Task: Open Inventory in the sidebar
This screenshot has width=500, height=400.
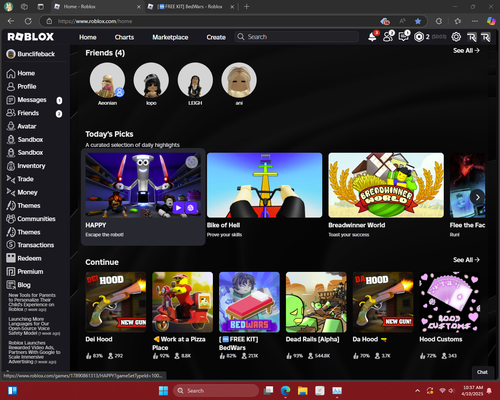Action: 26,166
